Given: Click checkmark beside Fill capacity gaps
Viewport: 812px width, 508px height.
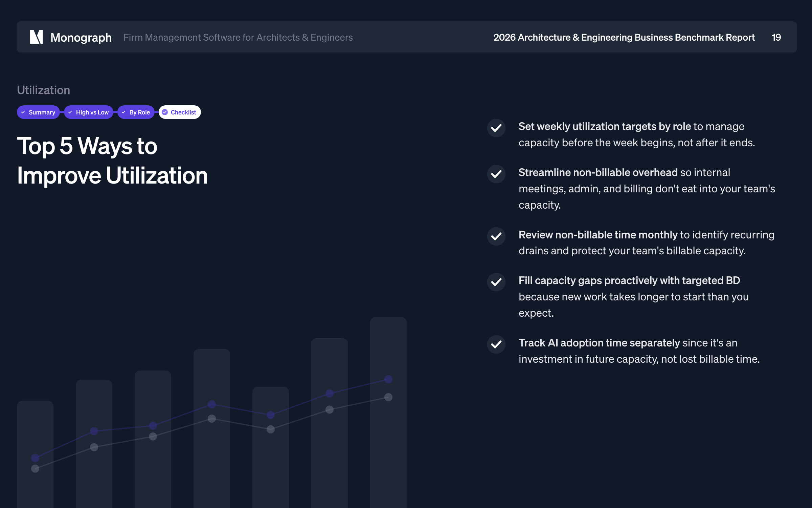Looking at the screenshot, I should click(x=496, y=282).
